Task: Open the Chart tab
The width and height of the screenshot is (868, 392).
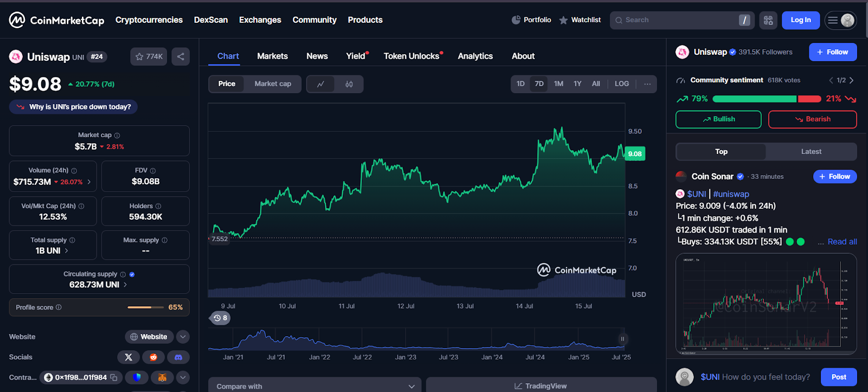Action: [x=228, y=56]
